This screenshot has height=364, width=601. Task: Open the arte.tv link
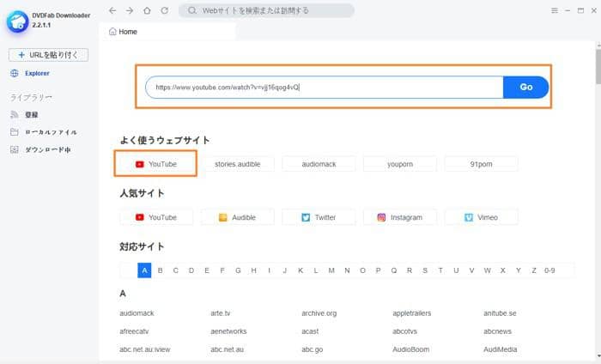pyautogui.click(x=220, y=313)
